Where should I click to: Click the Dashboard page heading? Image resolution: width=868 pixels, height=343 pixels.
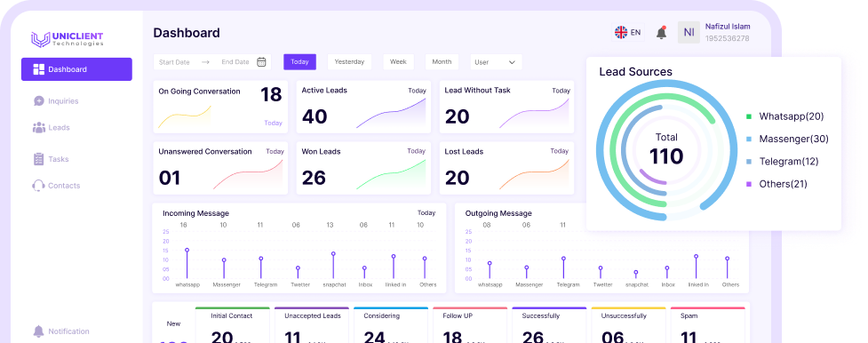click(x=187, y=33)
